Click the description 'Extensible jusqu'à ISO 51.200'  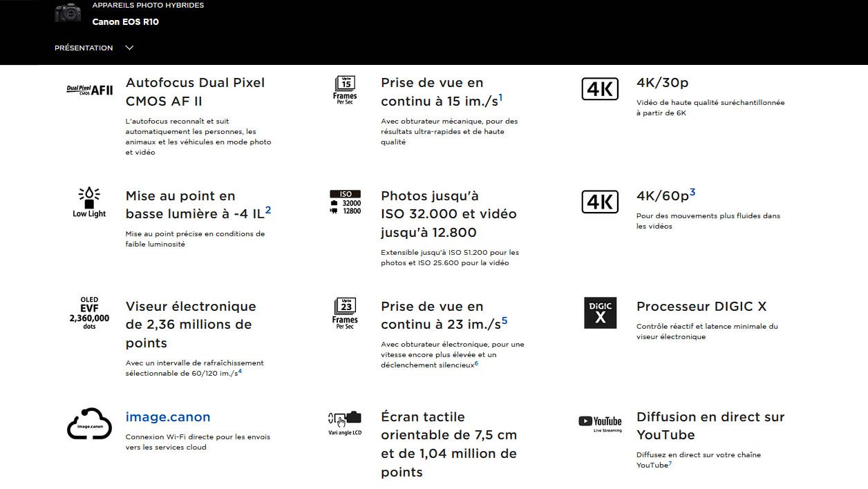(450, 258)
